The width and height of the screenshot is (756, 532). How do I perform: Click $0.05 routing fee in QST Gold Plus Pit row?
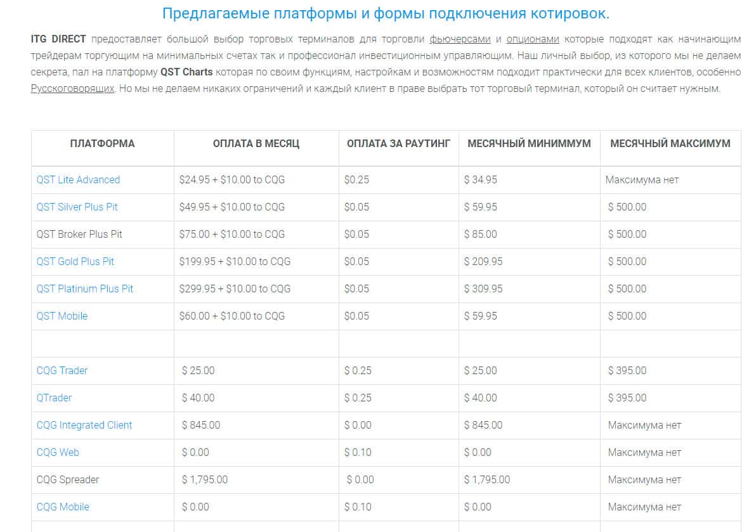[357, 262]
